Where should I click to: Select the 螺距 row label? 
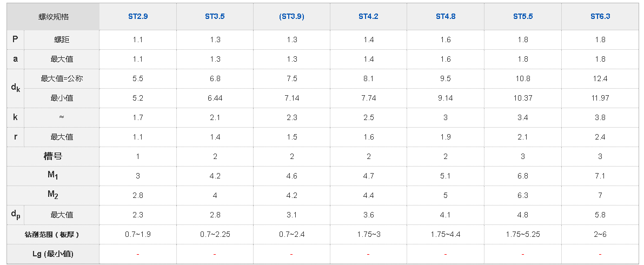click(62, 39)
